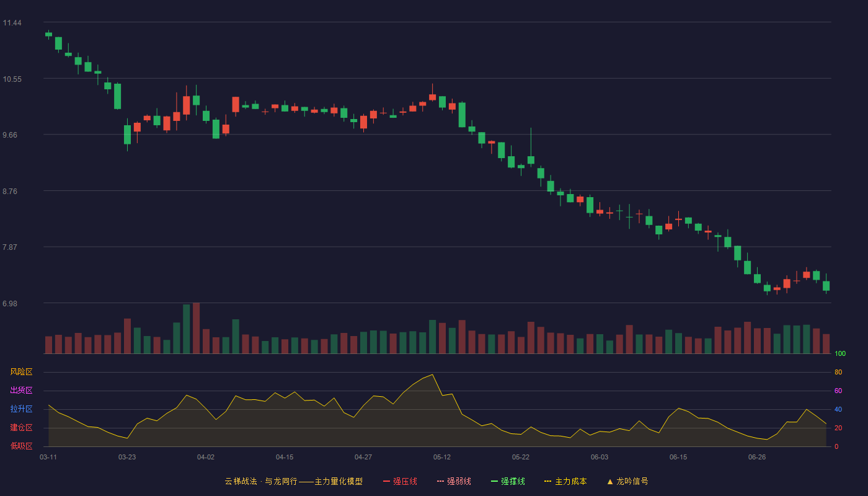Select the 出货区 zone label
This screenshot has height=496, width=868.
(21, 391)
